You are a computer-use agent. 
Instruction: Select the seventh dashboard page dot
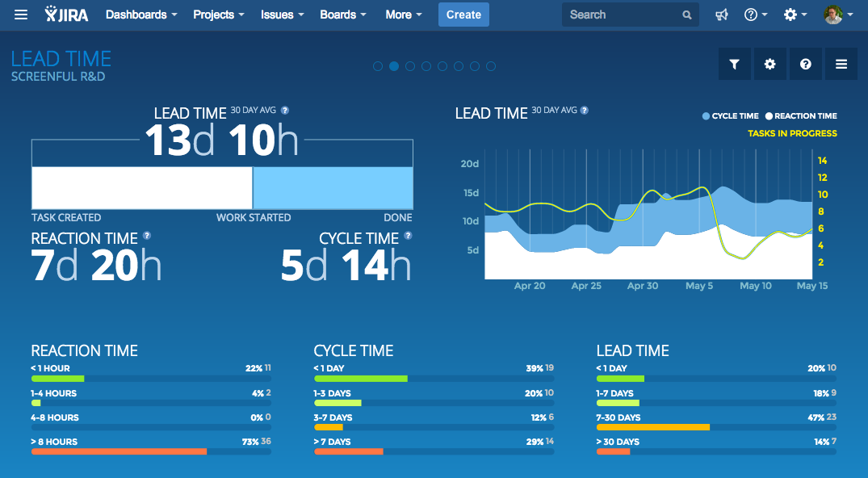(x=475, y=66)
